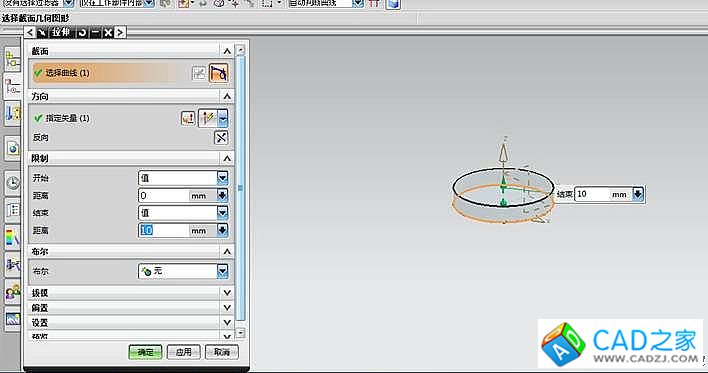Reset the 拉伸 dialog with the circular arrow
Viewport: 708px width, 373px height.
click(x=83, y=33)
